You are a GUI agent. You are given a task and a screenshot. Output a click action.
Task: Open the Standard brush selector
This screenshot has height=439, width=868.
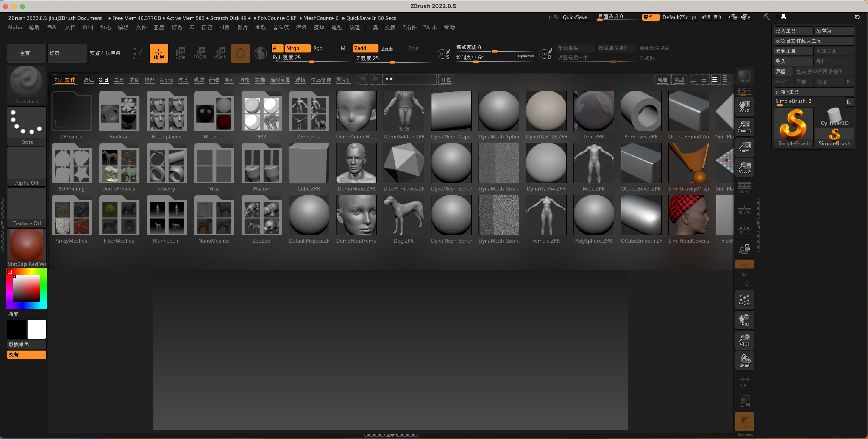27,85
